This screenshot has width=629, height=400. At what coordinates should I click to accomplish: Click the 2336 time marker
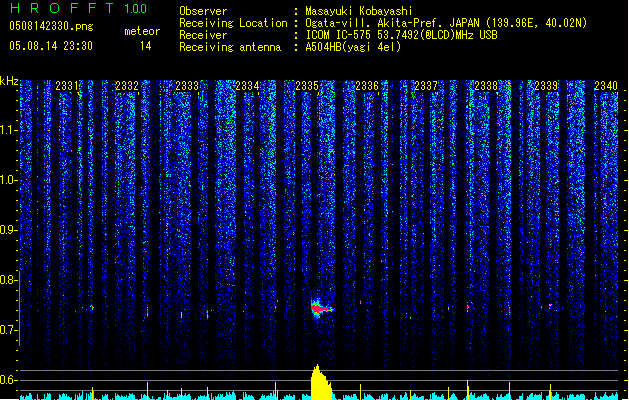pos(367,86)
